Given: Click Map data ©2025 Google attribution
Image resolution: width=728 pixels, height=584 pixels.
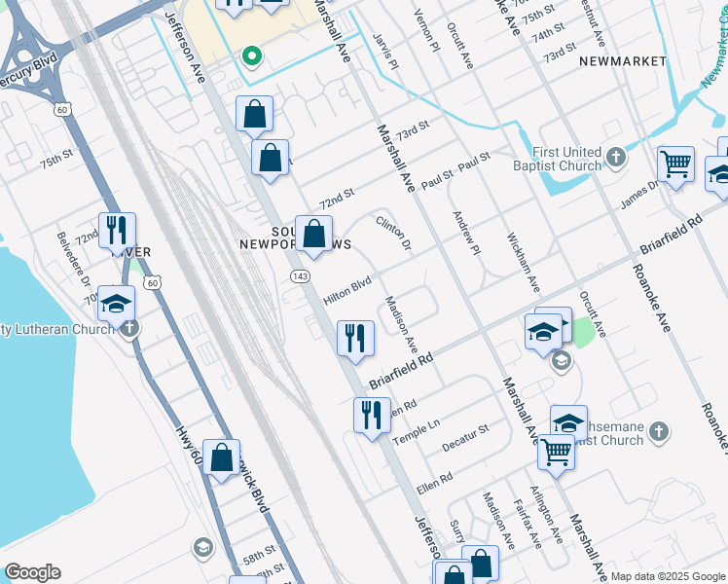Looking at the screenshot, I should [x=668, y=576].
